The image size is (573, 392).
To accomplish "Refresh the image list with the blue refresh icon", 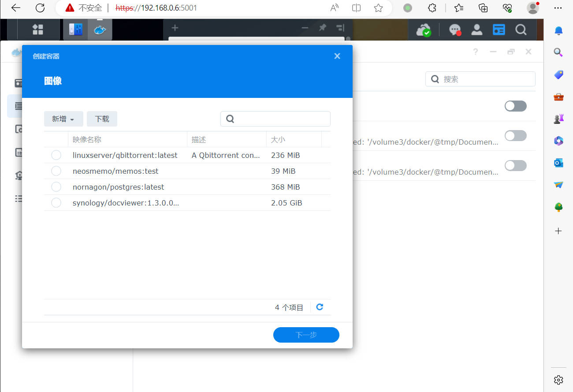I will coord(320,307).
